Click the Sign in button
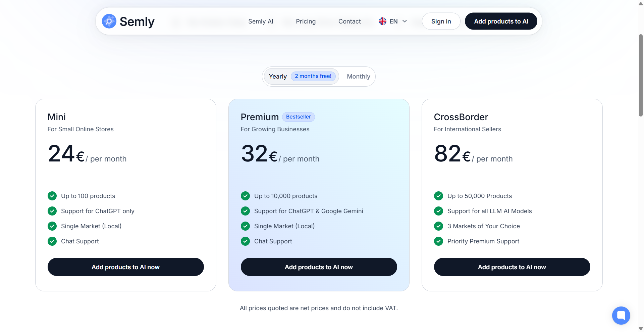 coord(441,21)
